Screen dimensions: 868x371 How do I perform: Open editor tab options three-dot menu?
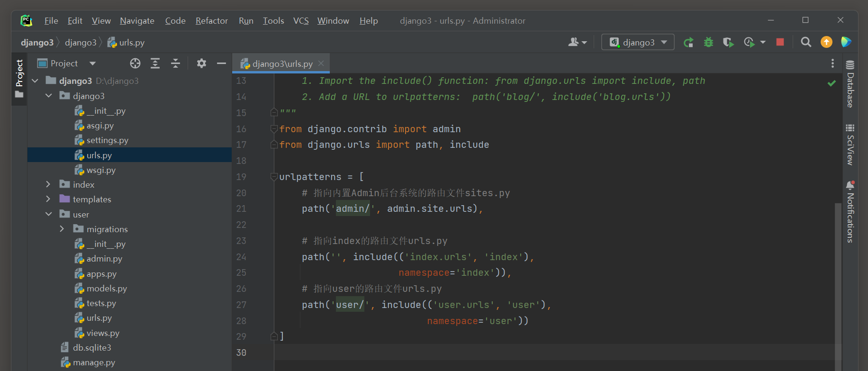coord(832,63)
